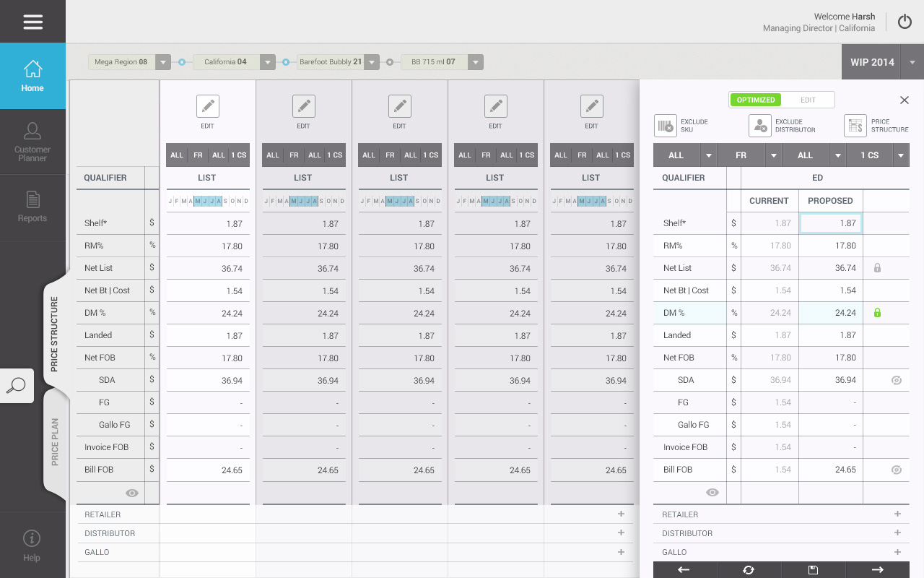The height and width of the screenshot is (578, 924).
Task: Click the next arrow button
Action: click(877, 570)
